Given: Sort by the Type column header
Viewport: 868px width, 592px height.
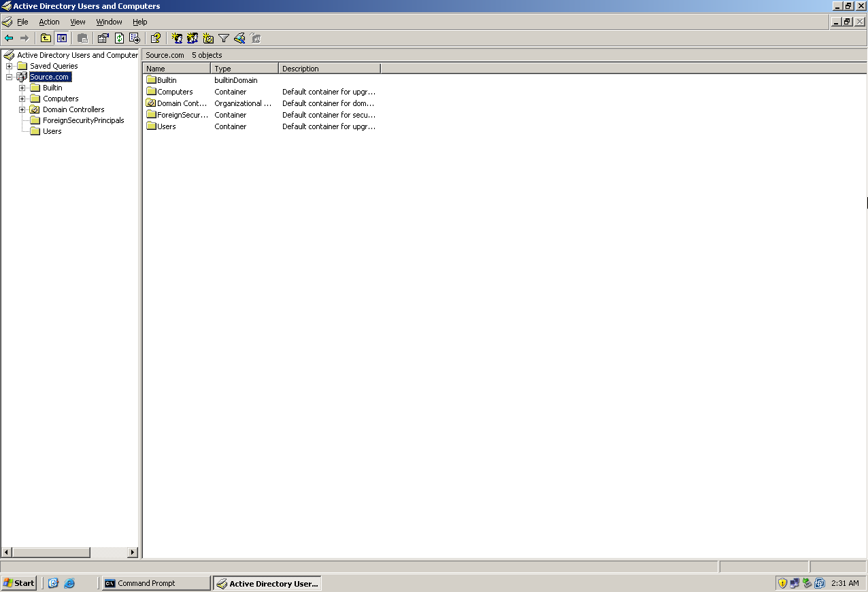Looking at the screenshot, I should point(245,69).
